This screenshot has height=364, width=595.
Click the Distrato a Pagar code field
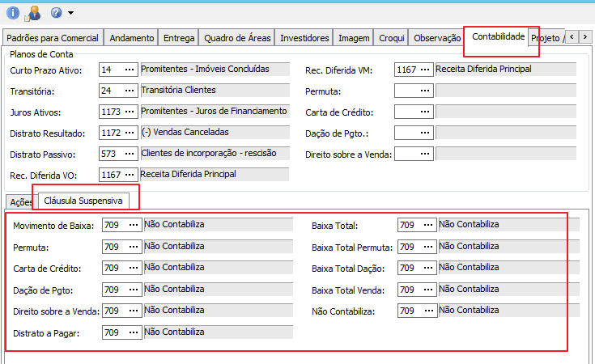pyautogui.click(x=113, y=332)
